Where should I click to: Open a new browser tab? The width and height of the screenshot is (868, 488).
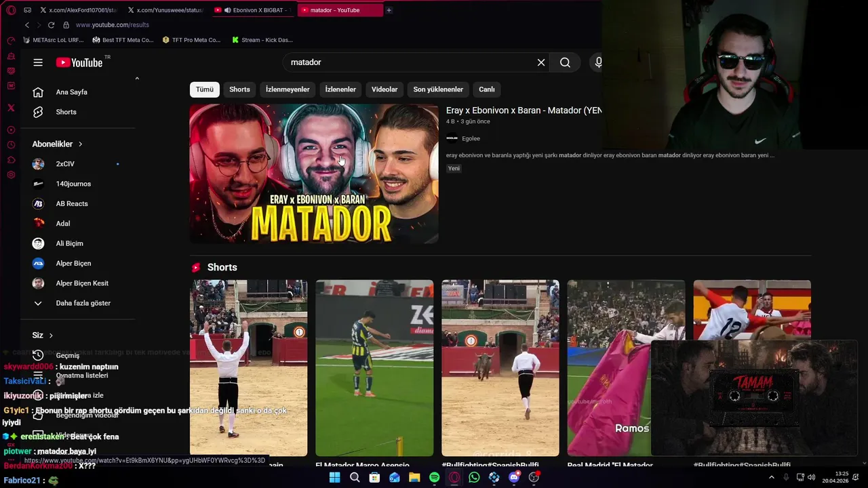click(389, 10)
